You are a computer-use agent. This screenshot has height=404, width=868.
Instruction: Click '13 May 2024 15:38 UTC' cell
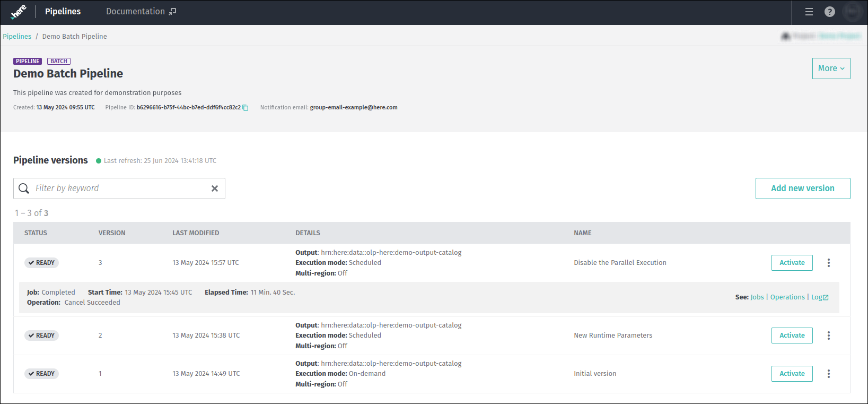[206, 336]
